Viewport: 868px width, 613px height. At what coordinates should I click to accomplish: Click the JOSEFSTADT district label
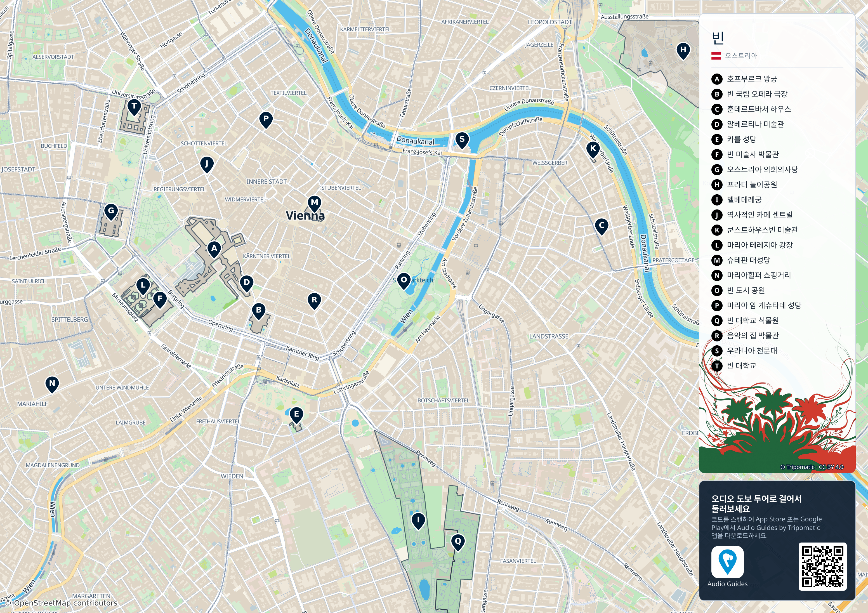[x=18, y=169]
